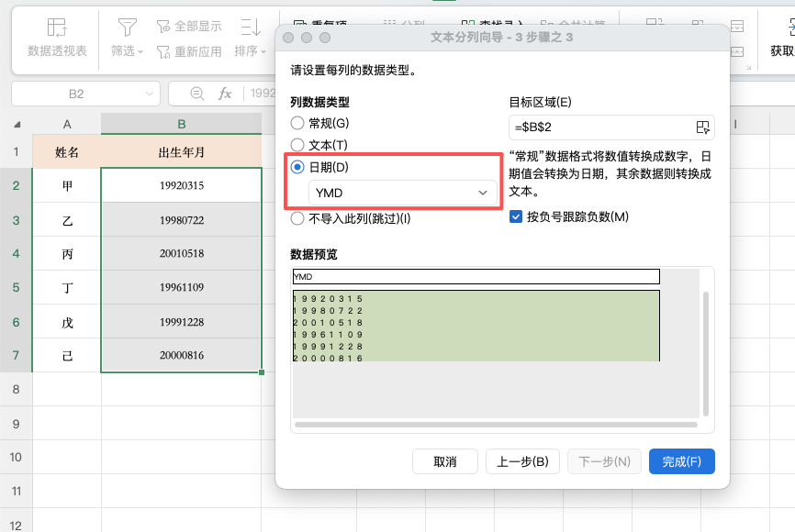Click cell containing 丙
This screenshot has height=532, width=795.
(x=67, y=253)
